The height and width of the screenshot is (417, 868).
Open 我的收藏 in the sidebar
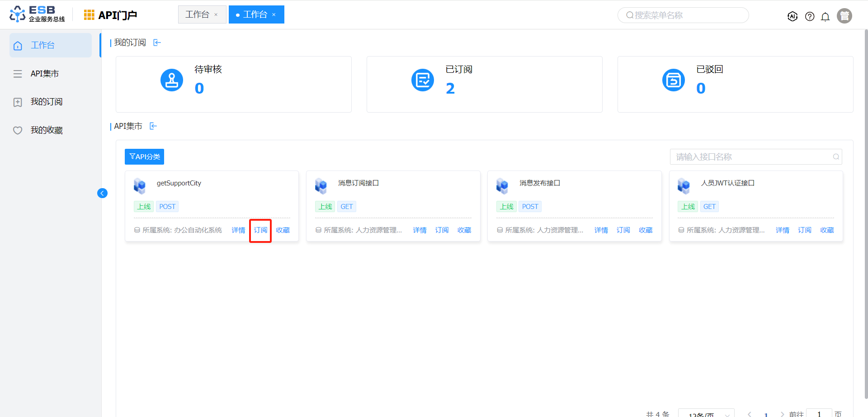(x=46, y=130)
